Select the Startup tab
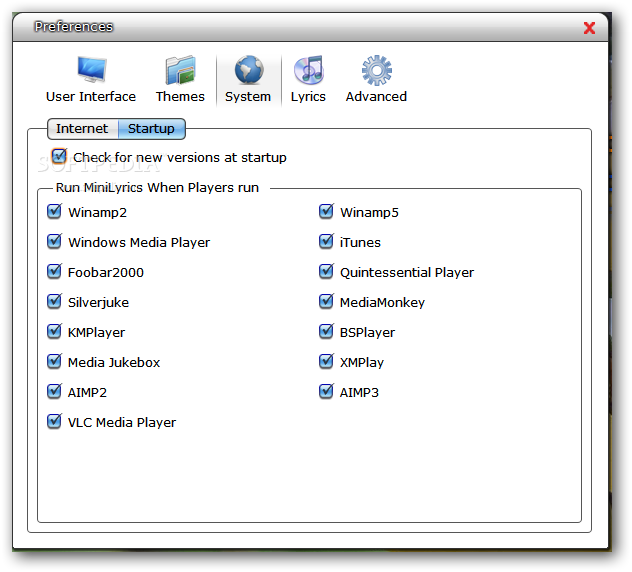This screenshot has width=632, height=572. (x=152, y=129)
